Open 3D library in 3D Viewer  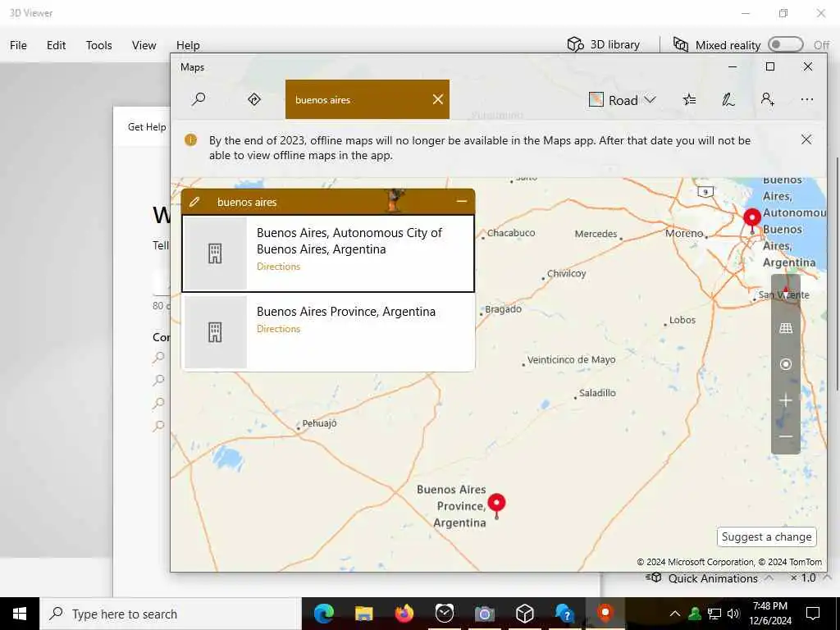(604, 44)
